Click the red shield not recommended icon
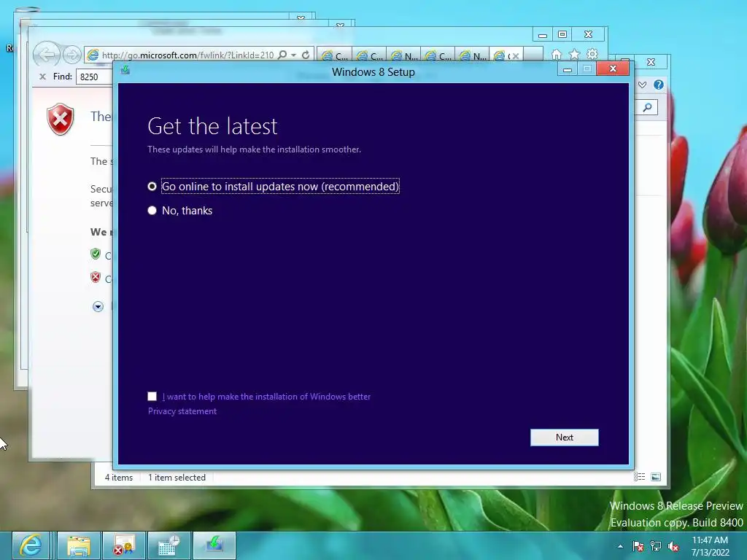 (x=96, y=277)
